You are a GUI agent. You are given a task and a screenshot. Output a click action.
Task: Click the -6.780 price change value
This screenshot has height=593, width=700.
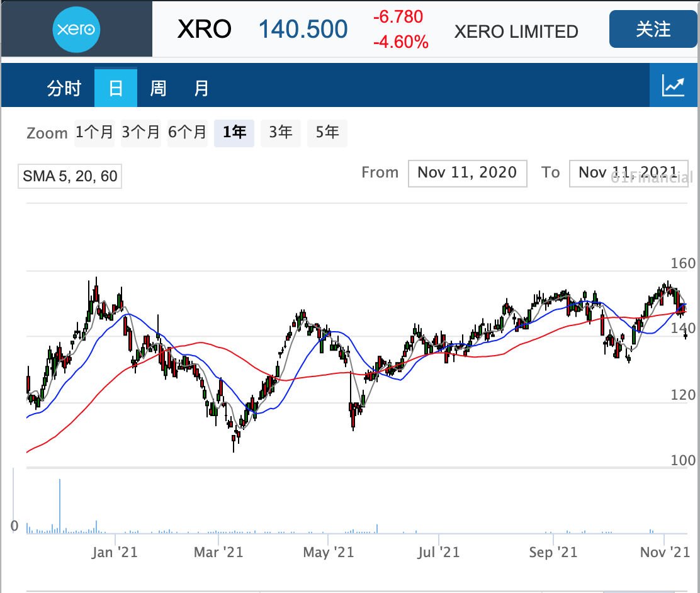(398, 17)
